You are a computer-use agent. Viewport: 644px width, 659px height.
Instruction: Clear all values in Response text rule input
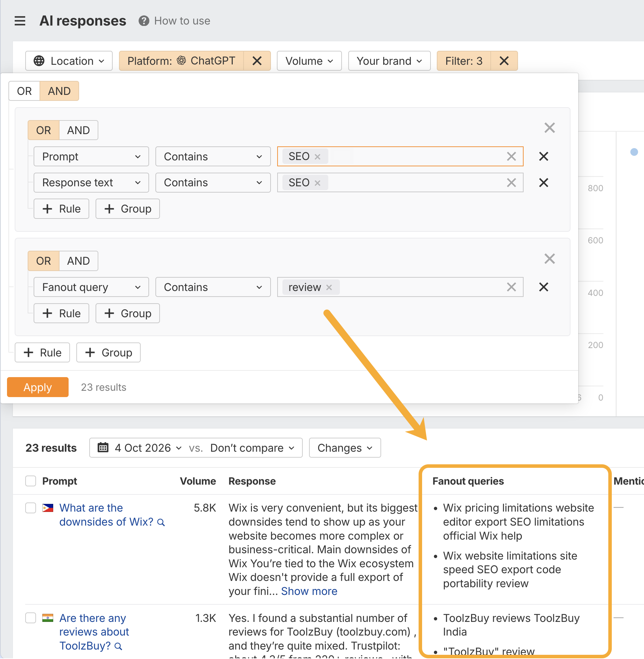(x=511, y=182)
